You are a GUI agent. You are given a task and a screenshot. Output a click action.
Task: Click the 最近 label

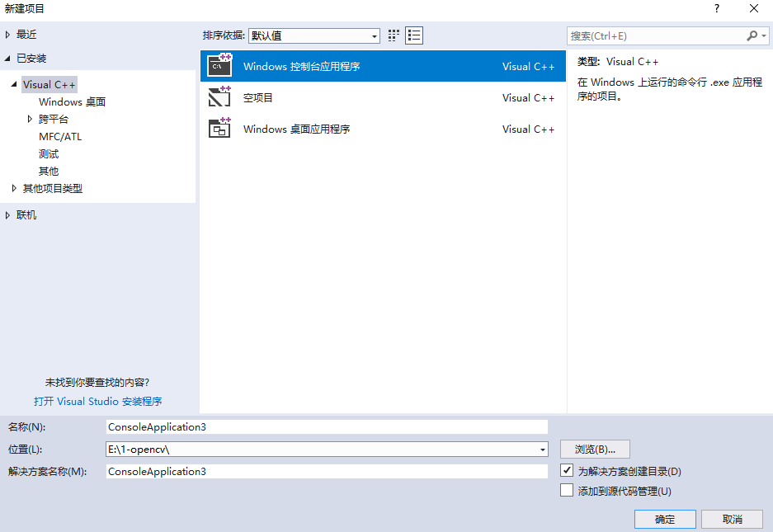pos(26,35)
